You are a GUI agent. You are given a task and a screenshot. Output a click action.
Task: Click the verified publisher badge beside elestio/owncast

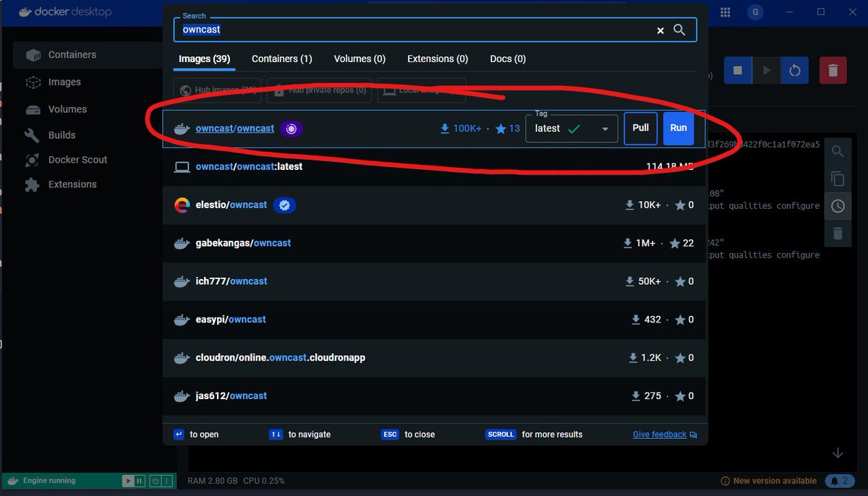pos(284,205)
